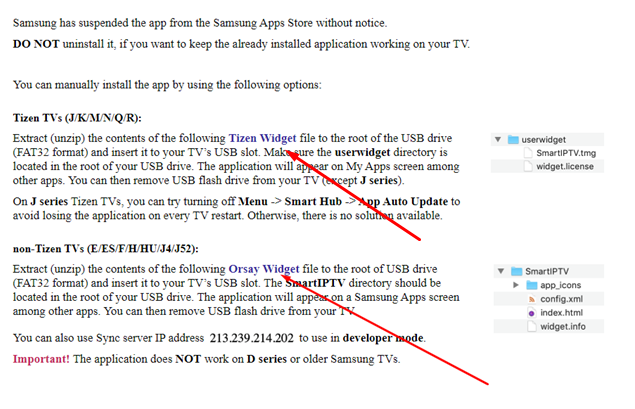Screen dimensions: 635x409
Task: Click the widget.license file name
Action: click(565, 166)
